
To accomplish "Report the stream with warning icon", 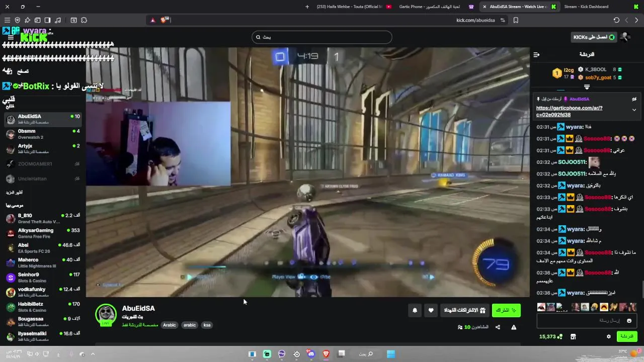I will point(514,327).
